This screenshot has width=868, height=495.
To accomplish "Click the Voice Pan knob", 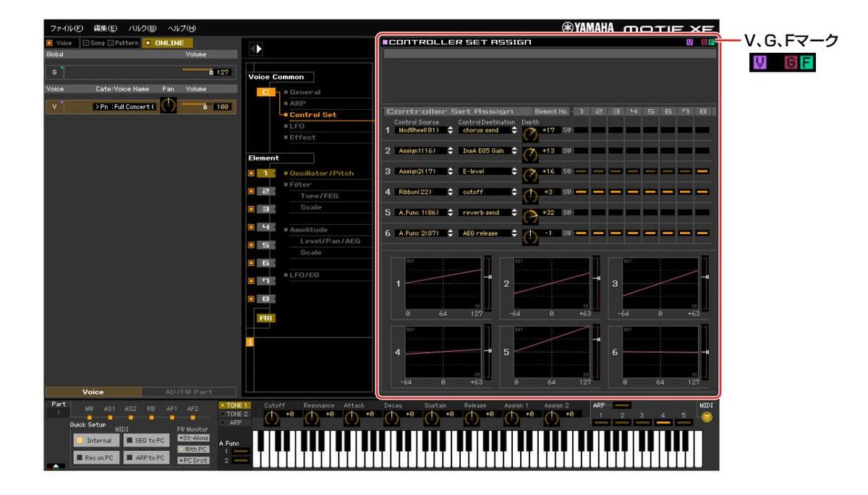I will (168, 106).
